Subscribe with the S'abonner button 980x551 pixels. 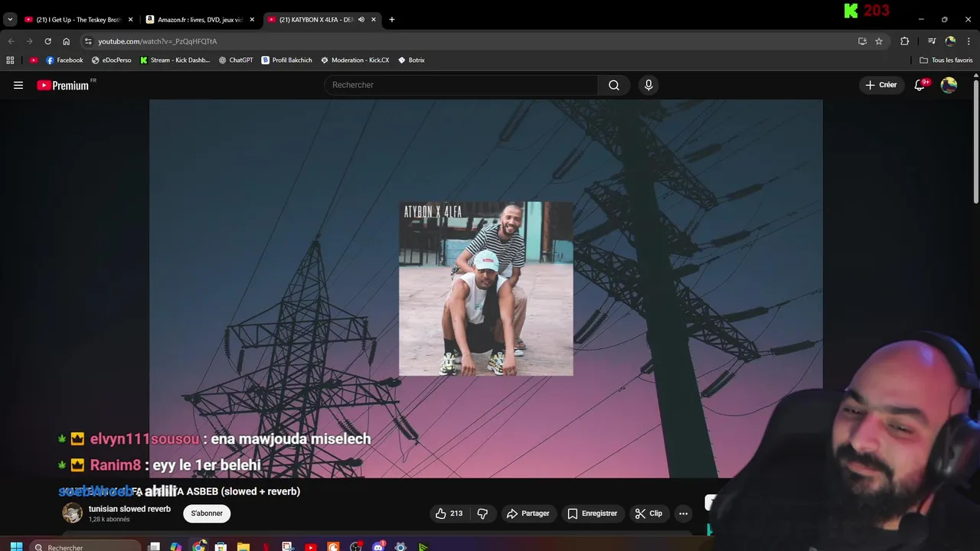207,514
